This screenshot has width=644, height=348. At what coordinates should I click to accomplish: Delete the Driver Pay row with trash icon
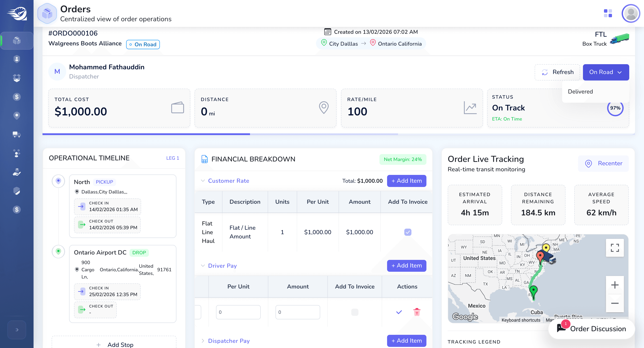417,312
